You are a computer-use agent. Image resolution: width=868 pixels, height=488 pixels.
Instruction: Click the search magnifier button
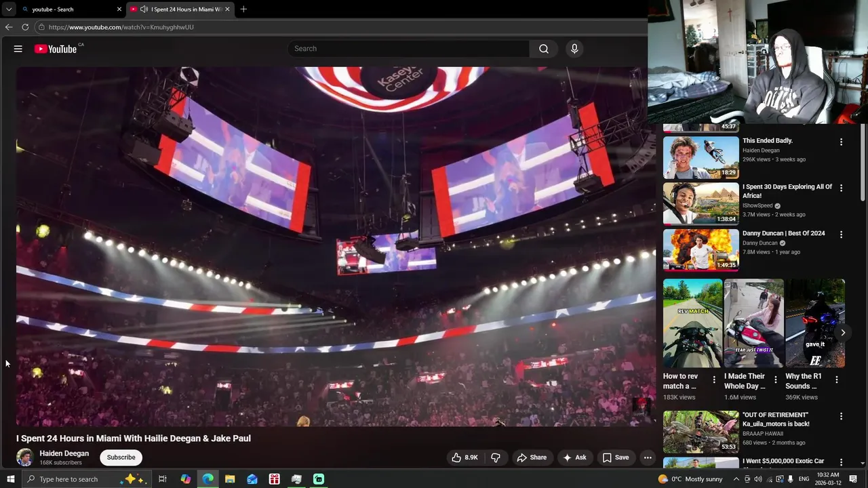tap(544, 49)
